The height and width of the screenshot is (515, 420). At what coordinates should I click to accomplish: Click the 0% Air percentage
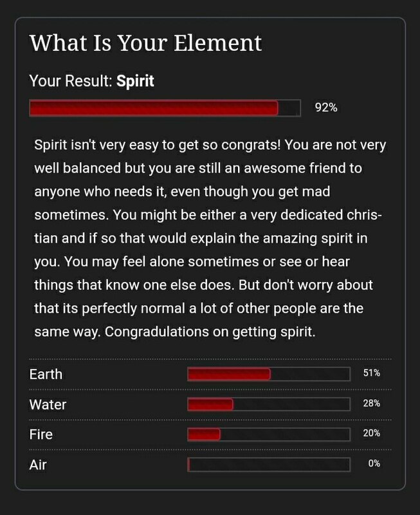374,463
